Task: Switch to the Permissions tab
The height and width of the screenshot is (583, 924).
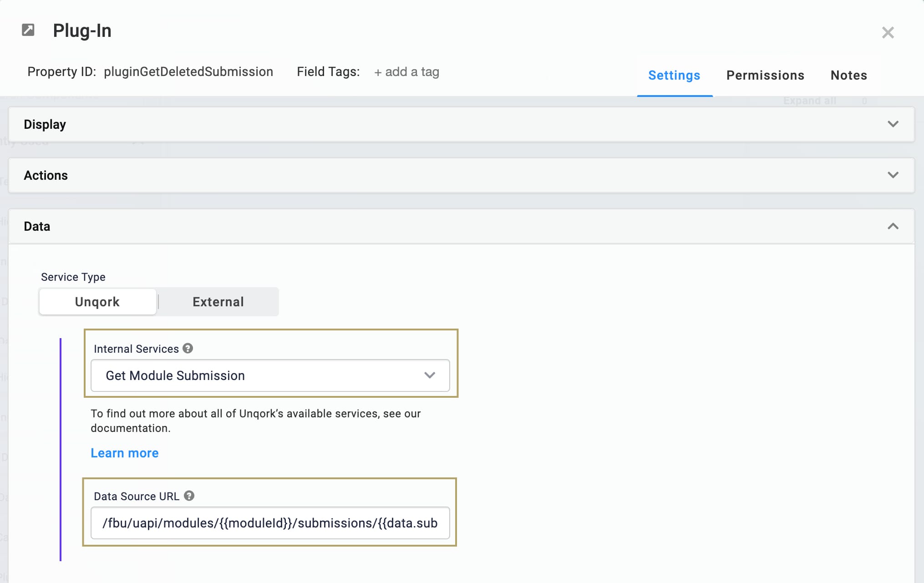Action: pyautogui.click(x=765, y=75)
